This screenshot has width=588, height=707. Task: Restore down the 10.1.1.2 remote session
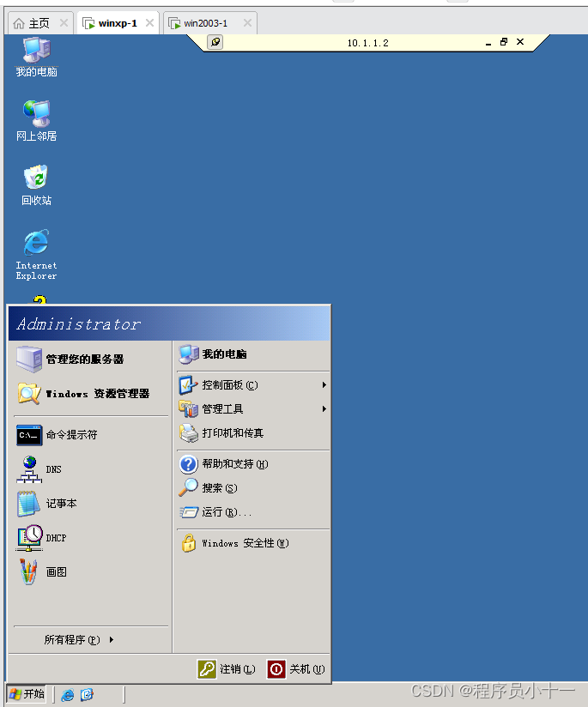click(504, 42)
